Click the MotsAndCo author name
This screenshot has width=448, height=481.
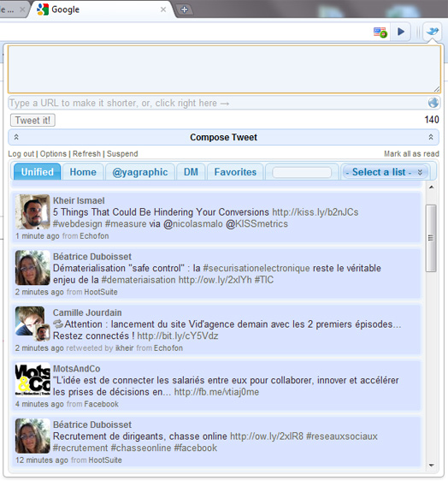77,369
